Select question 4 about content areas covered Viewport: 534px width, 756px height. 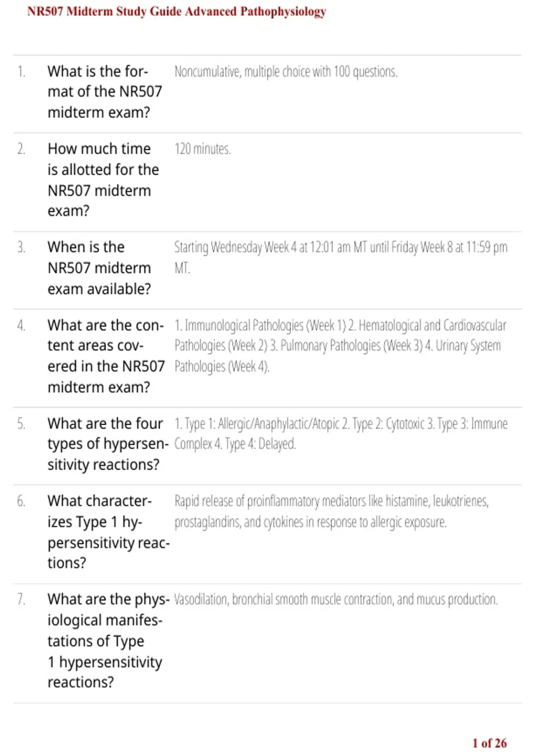point(106,356)
